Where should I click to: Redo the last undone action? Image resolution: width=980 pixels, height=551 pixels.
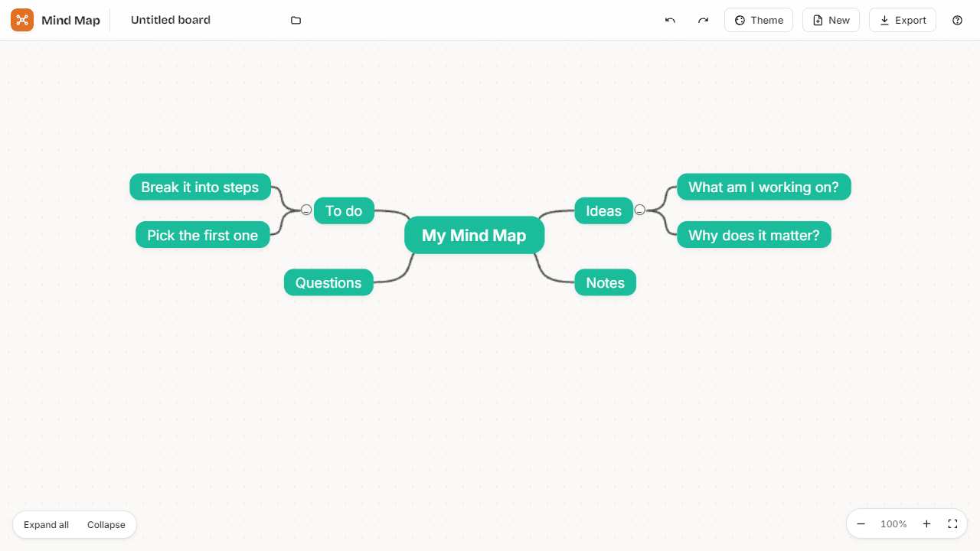pos(703,21)
